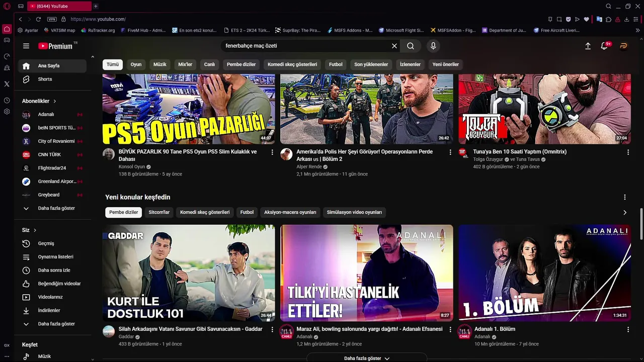Open browser downloads icon
This screenshot has width=644, height=362.
[626, 19]
